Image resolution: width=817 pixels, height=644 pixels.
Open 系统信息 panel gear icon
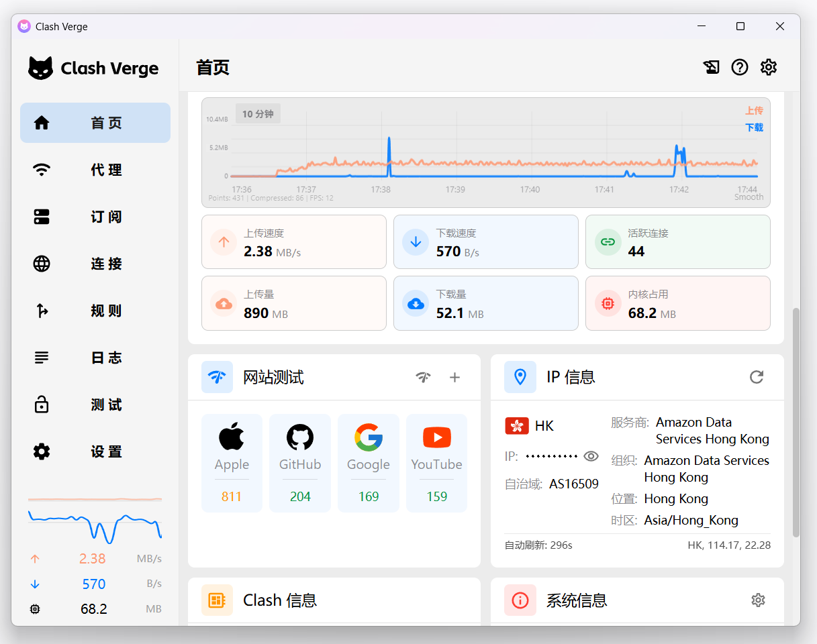coord(758,600)
